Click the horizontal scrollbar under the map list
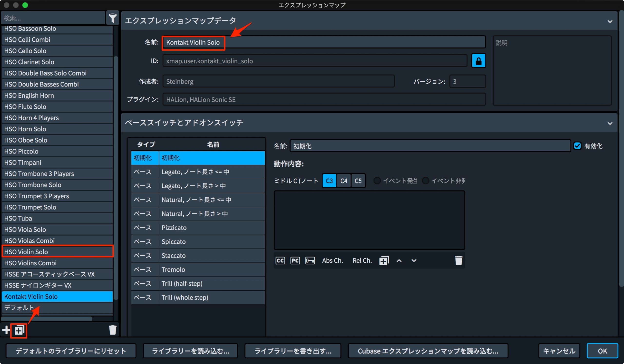 point(47,319)
